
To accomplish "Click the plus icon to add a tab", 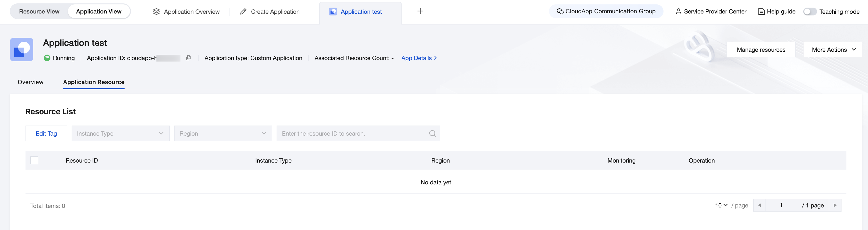I will coord(420,12).
